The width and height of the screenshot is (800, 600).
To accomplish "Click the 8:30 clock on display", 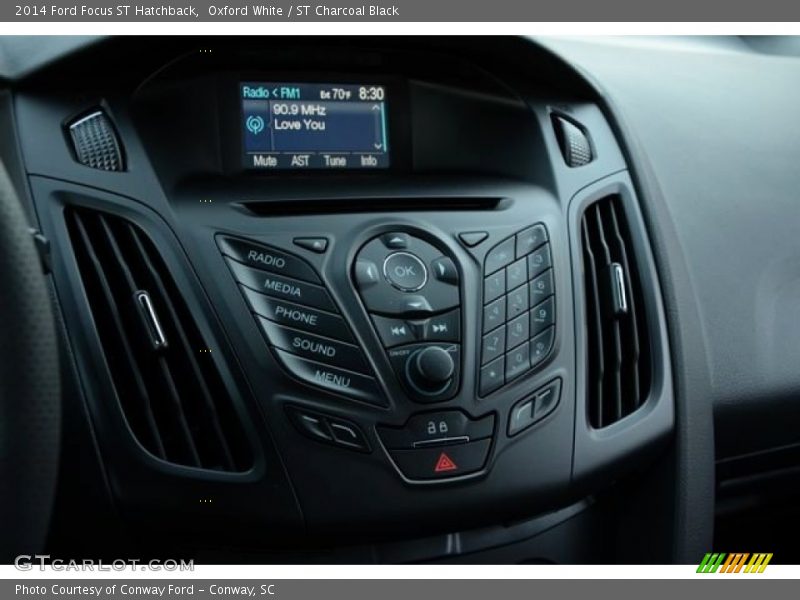I will pyautogui.click(x=371, y=93).
